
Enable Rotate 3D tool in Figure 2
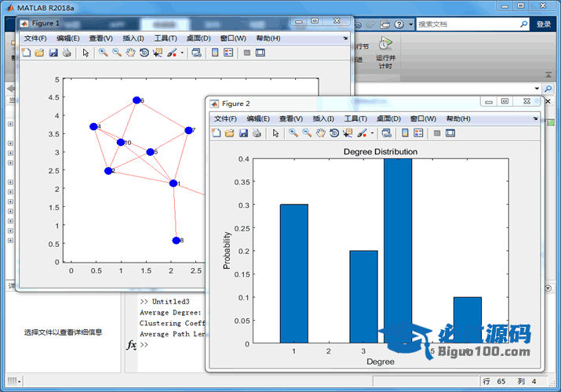[334, 133]
